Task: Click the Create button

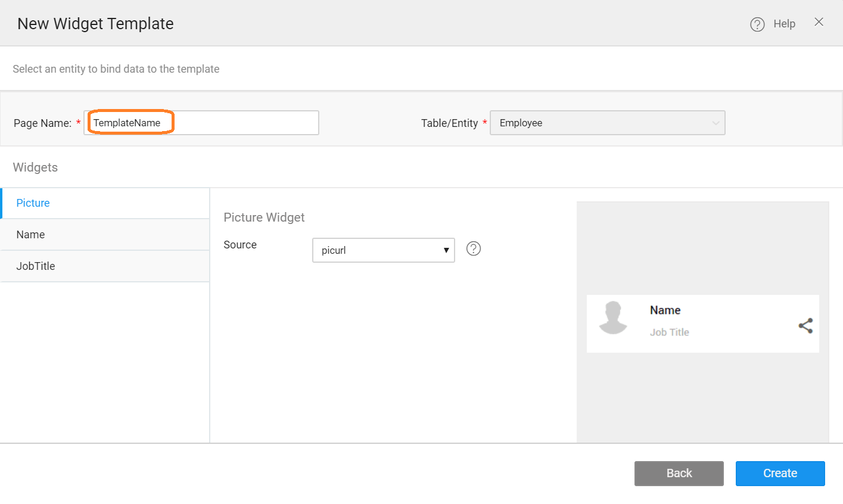Action: pos(780,473)
